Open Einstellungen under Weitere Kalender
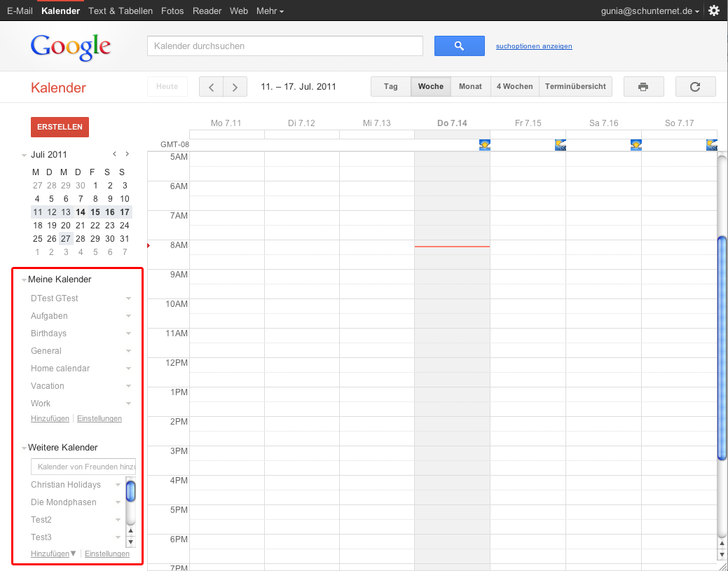Image resolution: width=728 pixels, height=571 pixels. click(x=107, y=553)
